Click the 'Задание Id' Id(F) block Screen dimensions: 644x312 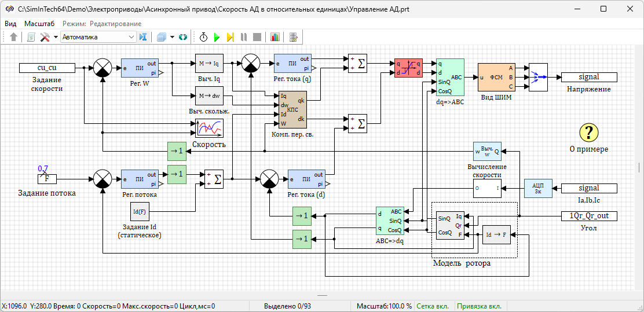(x=140, y=212)
